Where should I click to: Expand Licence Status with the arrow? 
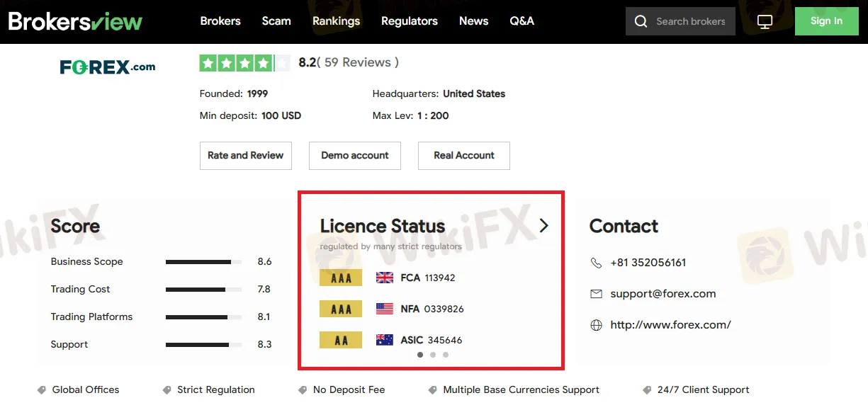543,225
